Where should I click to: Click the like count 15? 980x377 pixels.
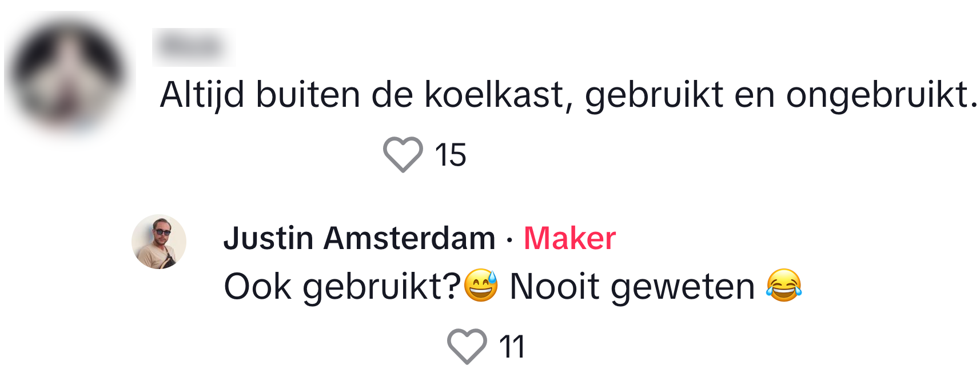click(451, 155)
